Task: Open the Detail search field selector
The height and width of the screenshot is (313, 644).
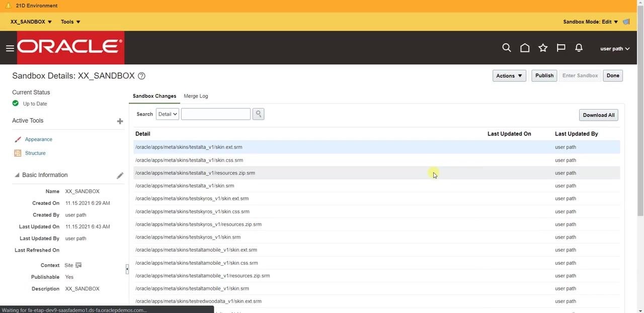Action: click(x=168, y=114)
